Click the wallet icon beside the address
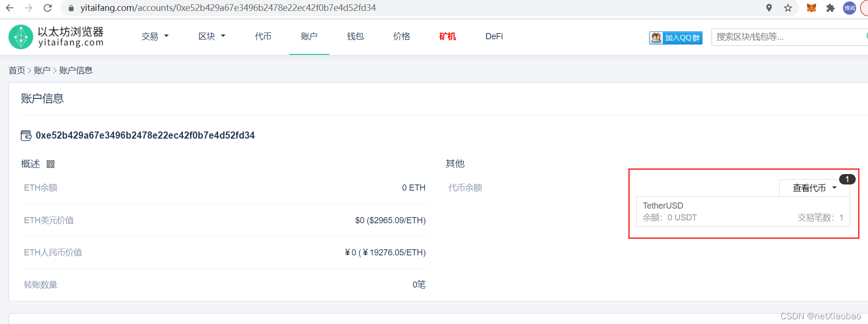Screen dimensions: 868x324 click(x=26, y=136)
